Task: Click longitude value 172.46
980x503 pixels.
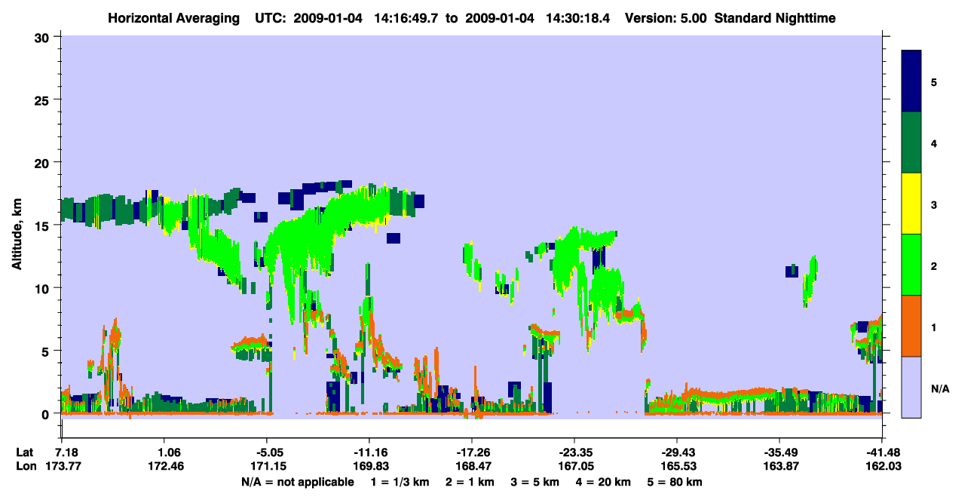Action: (x=167, y=466)
